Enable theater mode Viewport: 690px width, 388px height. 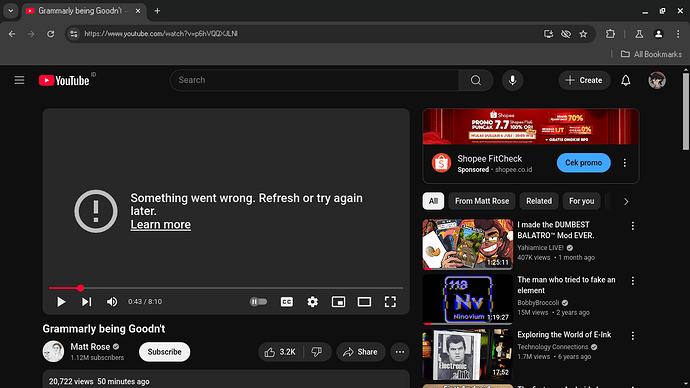[x=364, y=302]
